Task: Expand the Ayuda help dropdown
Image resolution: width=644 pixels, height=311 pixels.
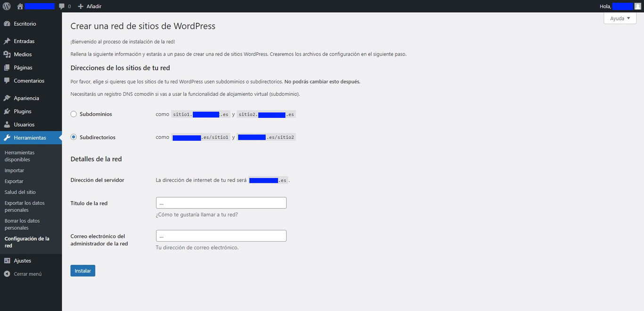Action: 620,18
